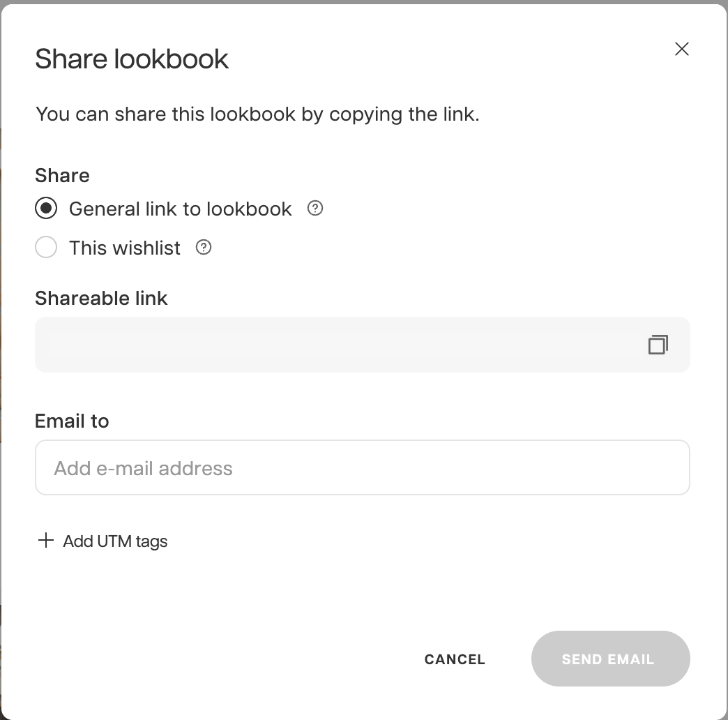
Task: Click the "Share" options heading
Action: pyautogui.click(x=62, y=175)
